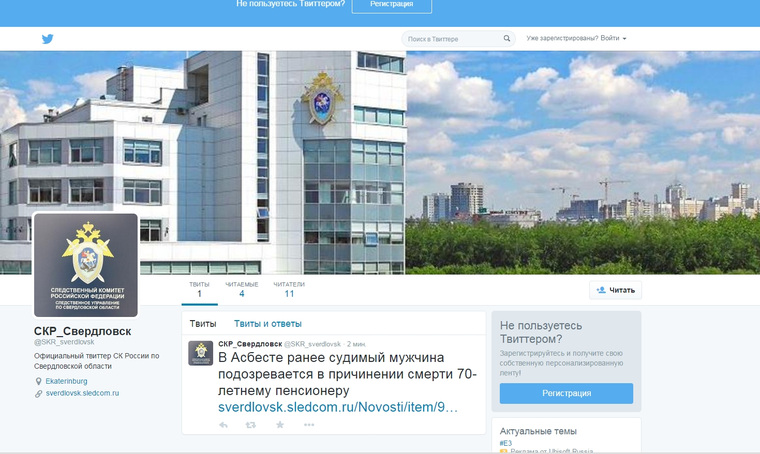Viewport: 760px width, 454px height.
Task: Click the favorite star icon
Action: tap(280, 425)
